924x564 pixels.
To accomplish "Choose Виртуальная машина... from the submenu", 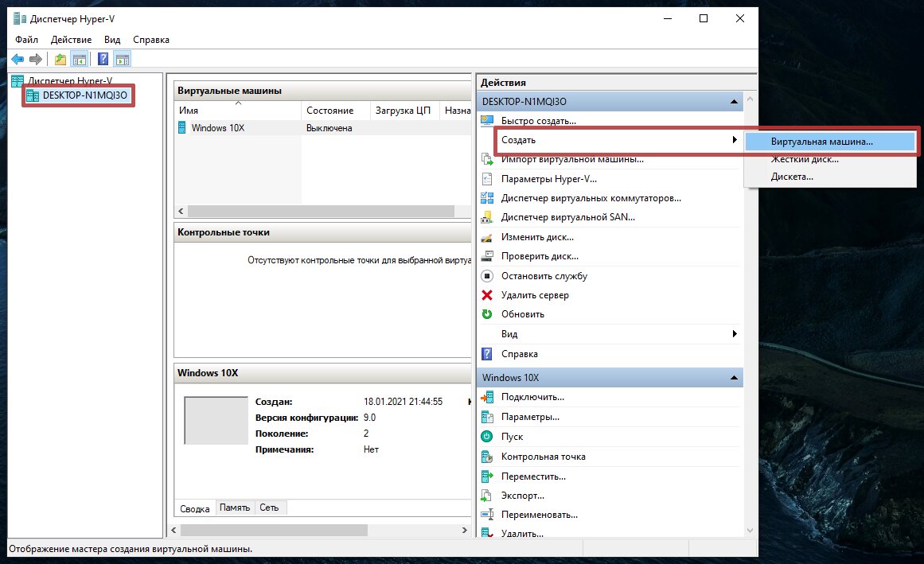I will 830,142.
